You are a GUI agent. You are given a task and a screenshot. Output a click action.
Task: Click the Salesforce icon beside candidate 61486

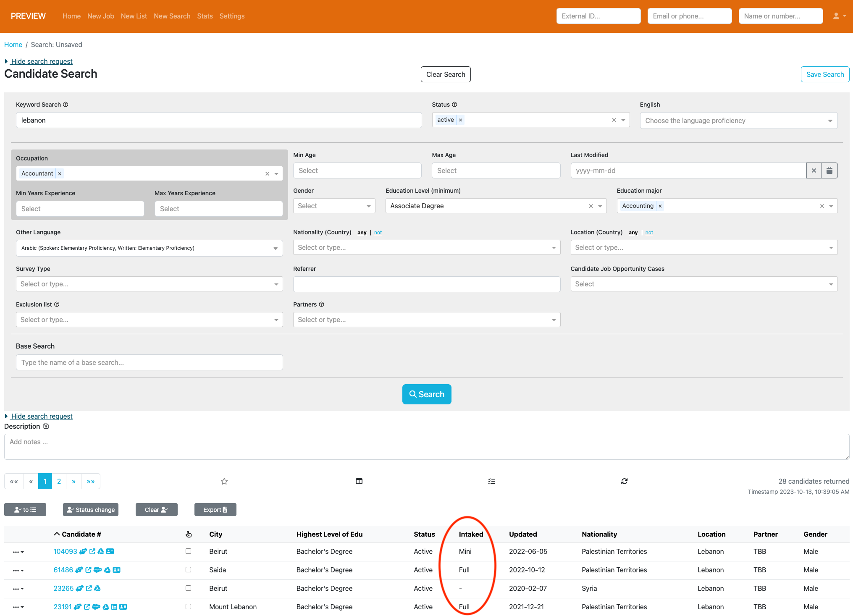pos(97,570)
